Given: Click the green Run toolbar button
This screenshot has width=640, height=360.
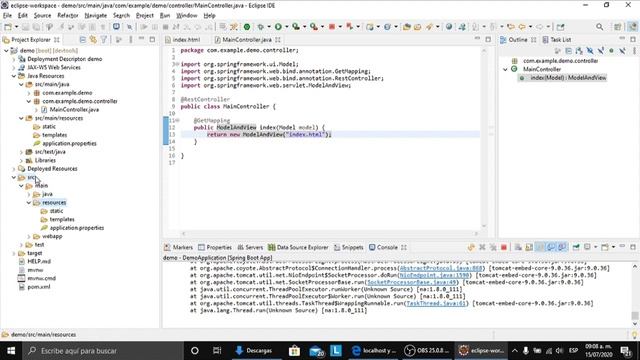Looking at the screenshot, I should pyautogui.click(x=278, y=27).
